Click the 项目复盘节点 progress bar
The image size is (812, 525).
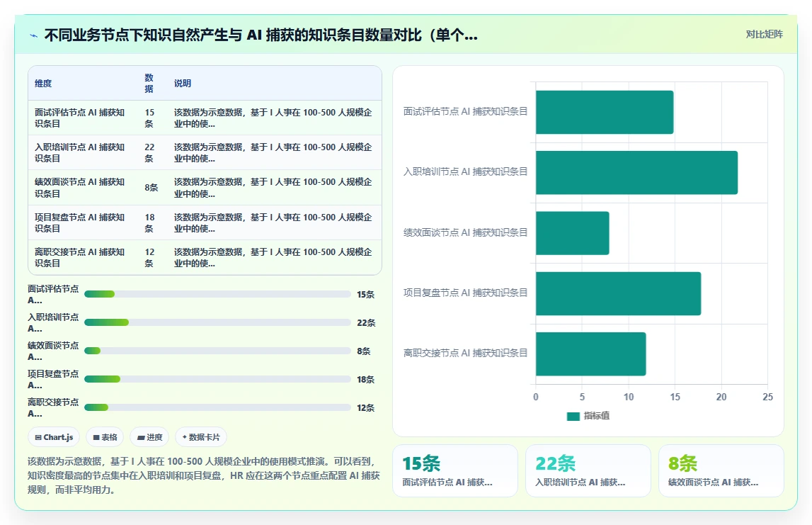[x=217, y=379]
